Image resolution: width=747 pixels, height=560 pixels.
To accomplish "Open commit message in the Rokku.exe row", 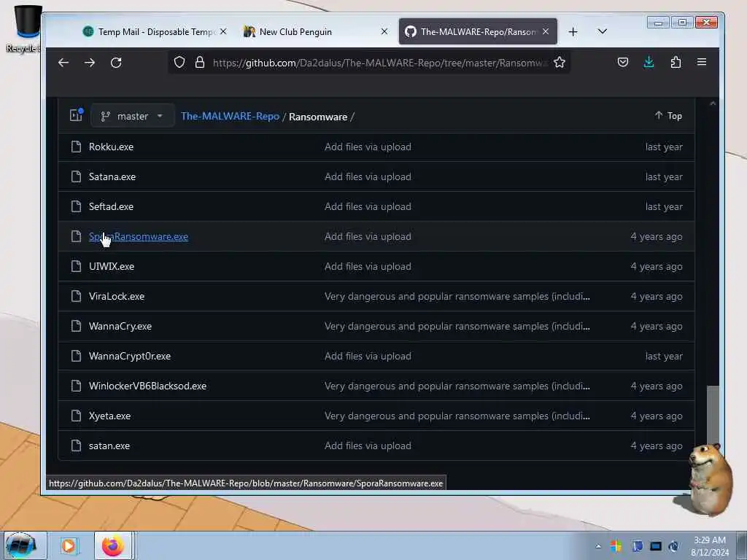I will [368, 147].
